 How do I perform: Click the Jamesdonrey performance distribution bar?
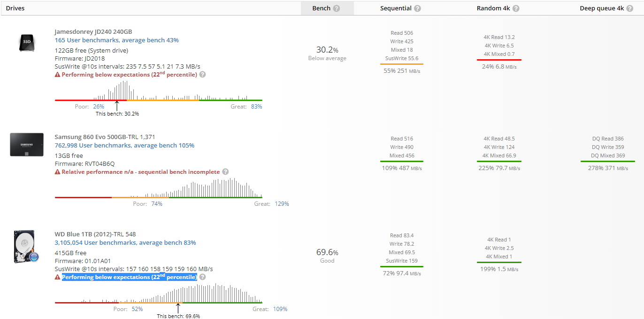pyautogui.click(x=158, y=100)
